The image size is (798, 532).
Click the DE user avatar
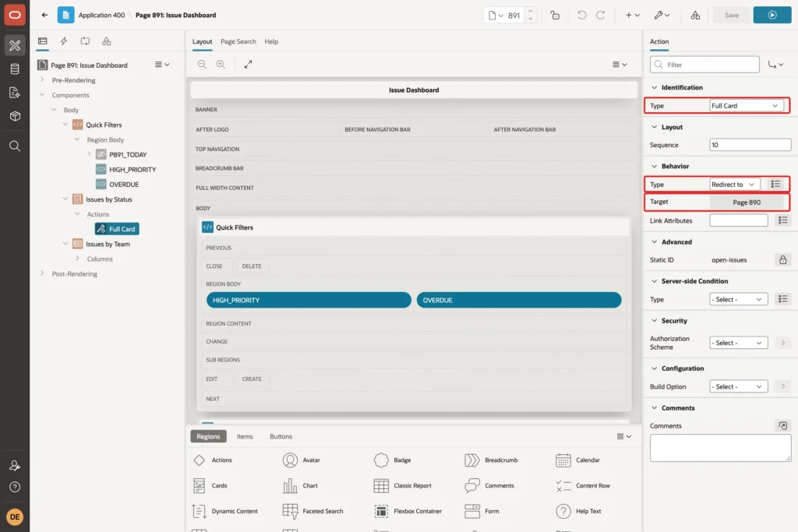pyautogui.click(x=15, y=516)
